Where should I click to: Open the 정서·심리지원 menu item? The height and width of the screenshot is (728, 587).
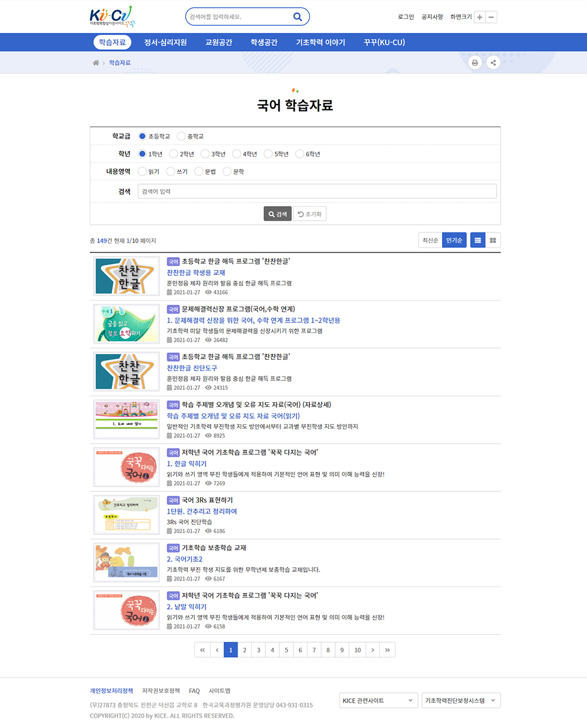(166, 42)
